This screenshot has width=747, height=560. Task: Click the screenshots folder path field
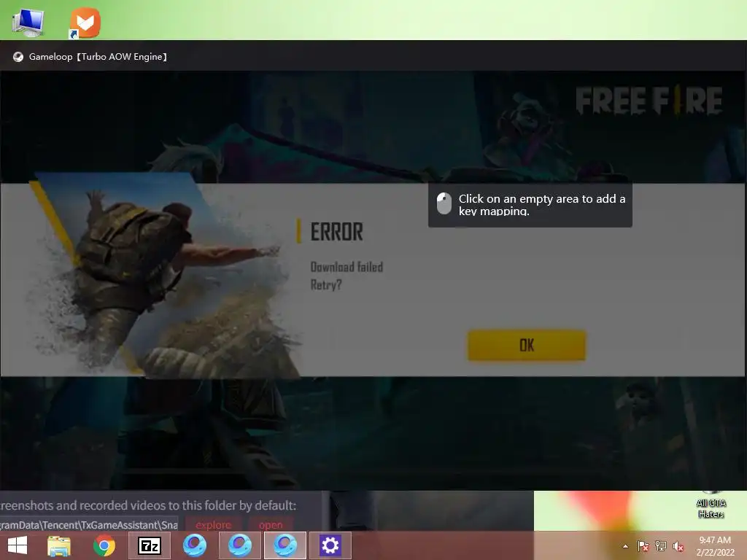(x=88, y=525)
